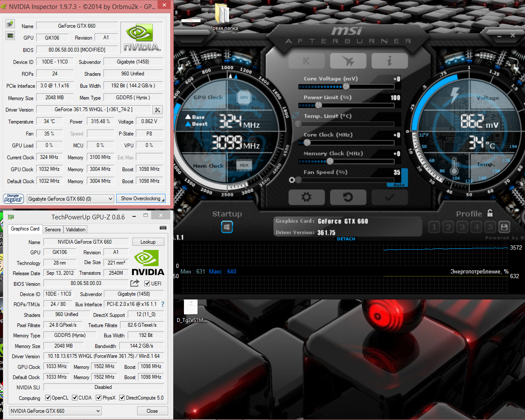This screenshot has height=420, width=525.
Task: Select Afterburner profile slot 1
Action: coord(434,227)
